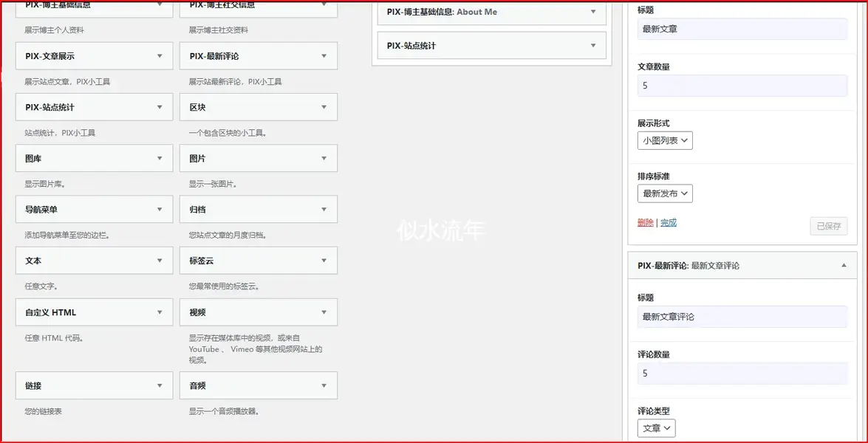Focus the 标题 field containing 最新文章
Screen dimensions: 868x443
(x=742, y=29)
